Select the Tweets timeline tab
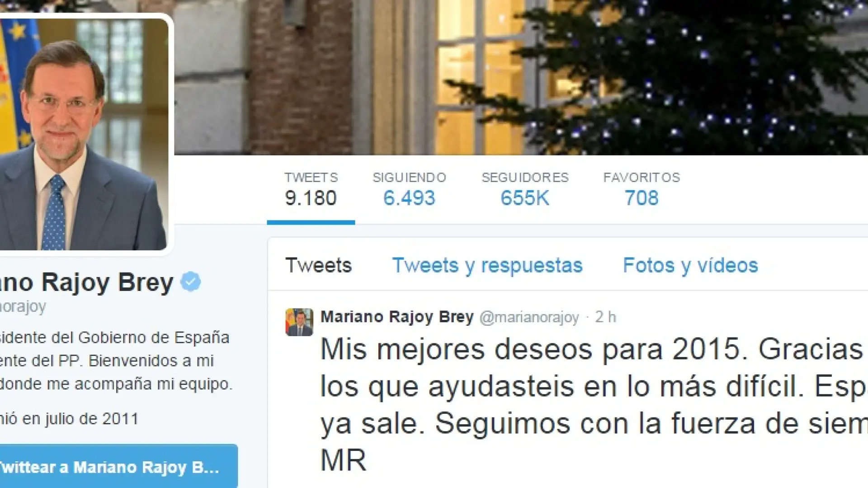 click(318, 265)
